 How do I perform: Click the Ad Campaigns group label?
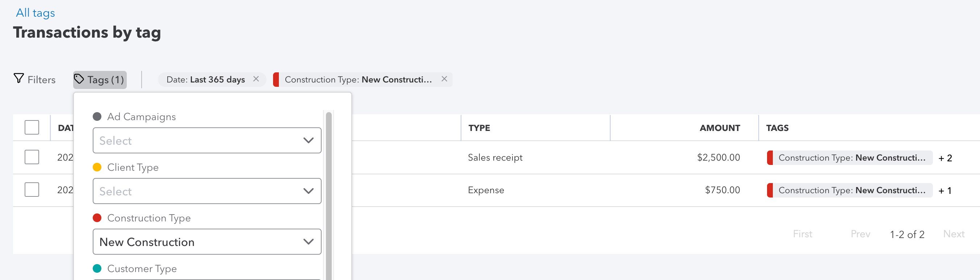pyautogui.click(x=142, y=116)
